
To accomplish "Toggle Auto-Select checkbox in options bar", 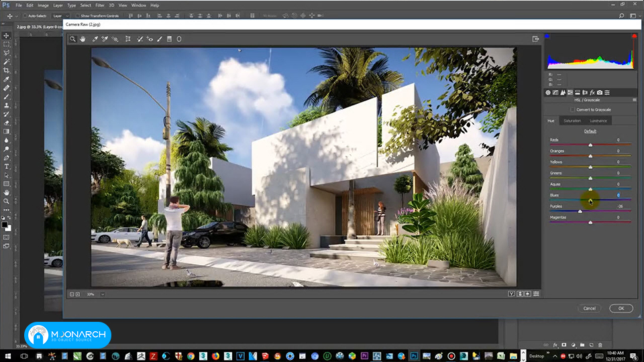I will coord(25,16).
